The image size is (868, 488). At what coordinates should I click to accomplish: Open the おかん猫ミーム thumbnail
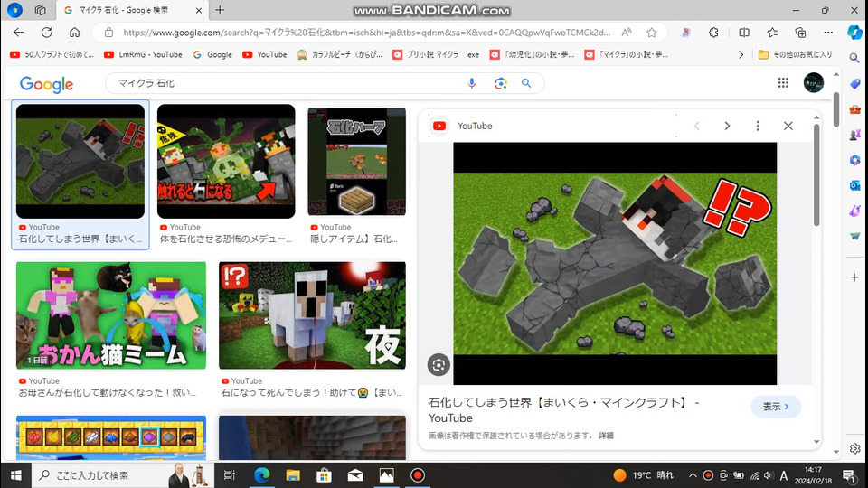point(110,315)
